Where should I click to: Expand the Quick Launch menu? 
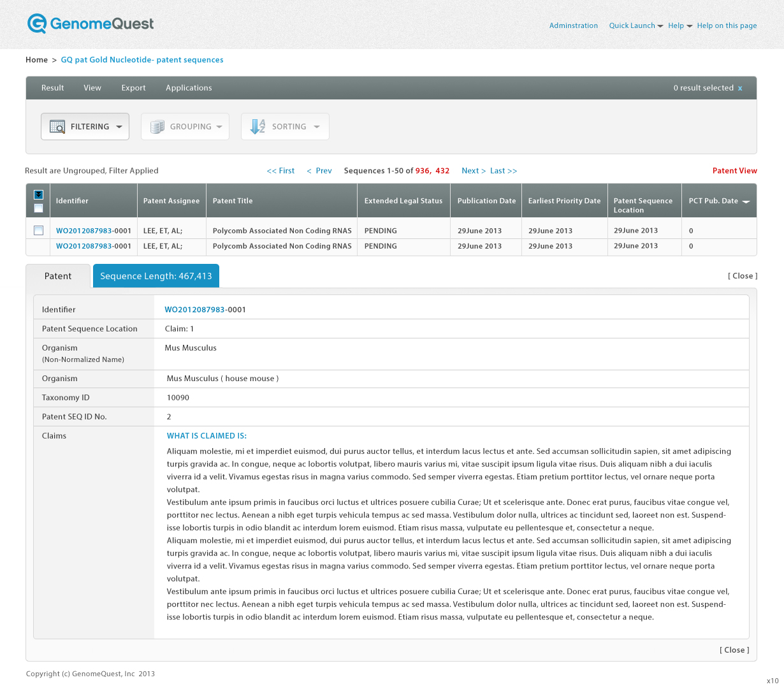[636, 25]
